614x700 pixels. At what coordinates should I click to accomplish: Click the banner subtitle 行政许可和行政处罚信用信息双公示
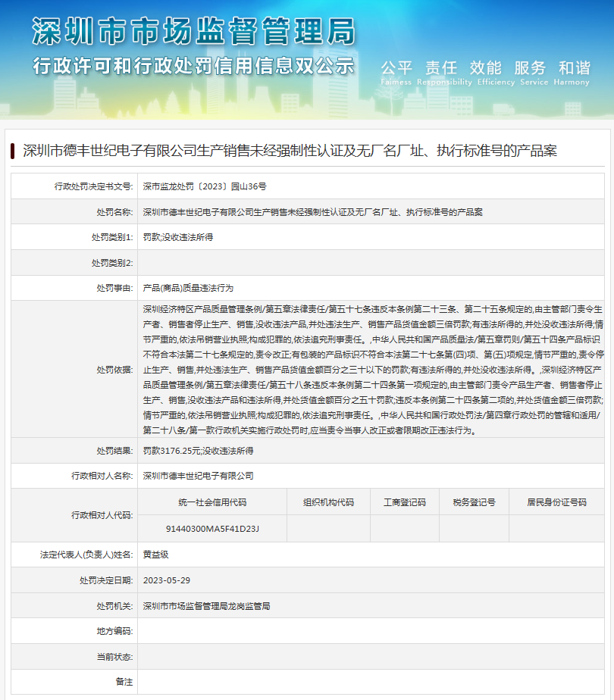click(x=194, y=66)
